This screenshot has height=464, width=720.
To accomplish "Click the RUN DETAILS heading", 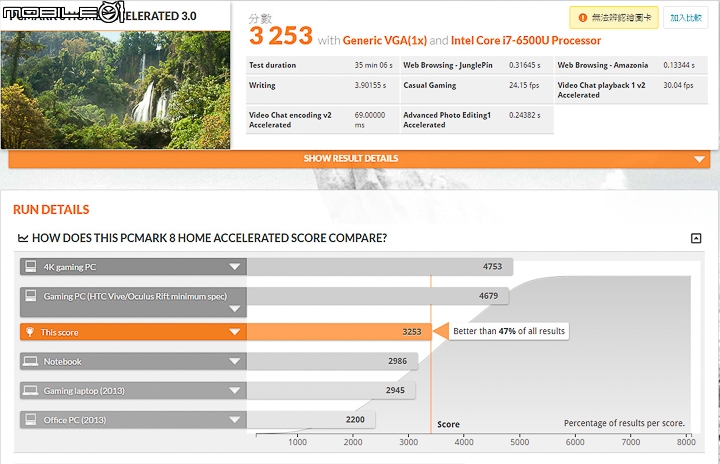I will coord(51,210).
